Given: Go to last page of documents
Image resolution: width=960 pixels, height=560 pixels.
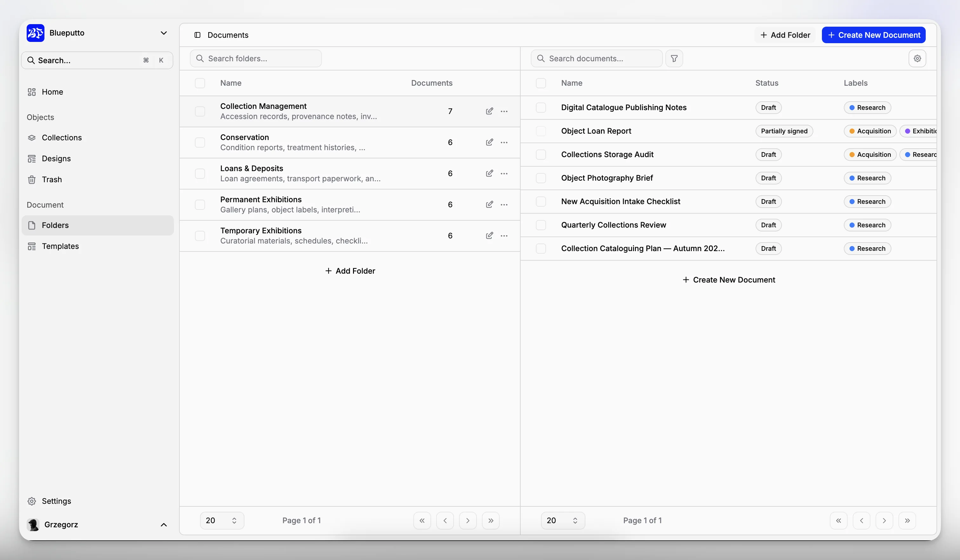Looking at the screenshot, I should pos(907,520).
